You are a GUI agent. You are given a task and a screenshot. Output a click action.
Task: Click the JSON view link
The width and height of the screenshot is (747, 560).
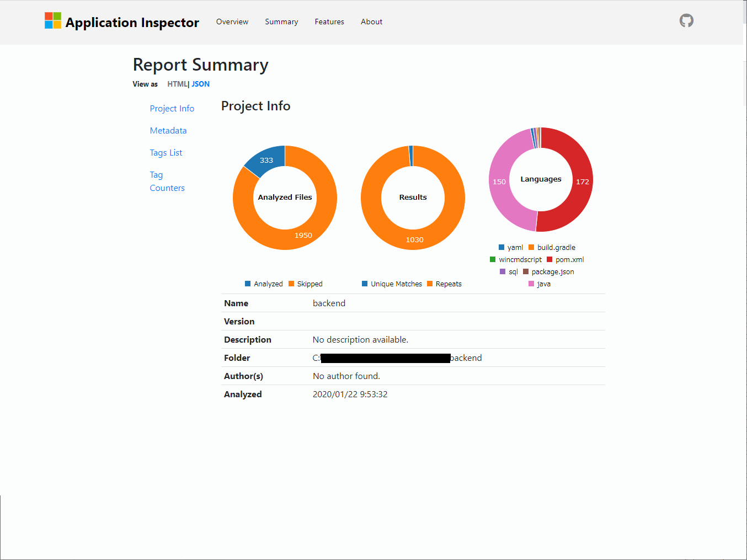coord(200,84)
